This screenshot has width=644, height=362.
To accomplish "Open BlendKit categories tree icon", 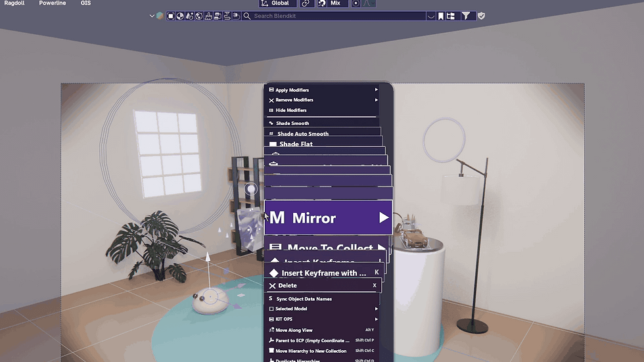I will 451,16.
